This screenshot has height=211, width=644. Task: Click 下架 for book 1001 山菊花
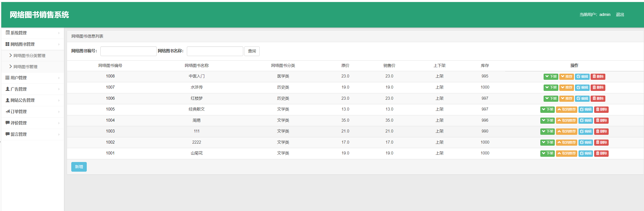point(547,153)
